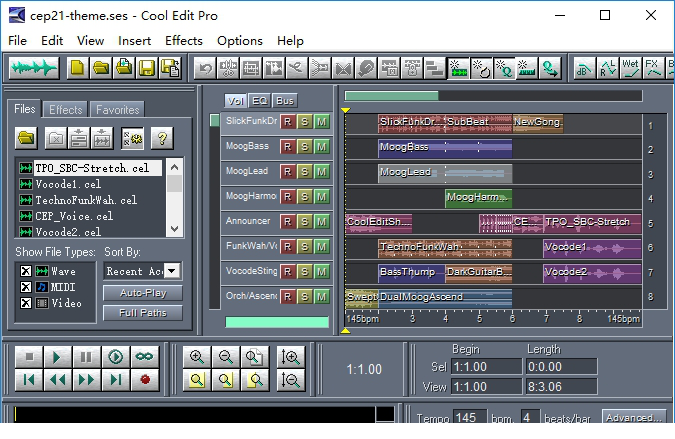Screen dimensions: 675x439
Task: Click the Tempo 145 bpm field
Action: (x=470, y=417)
